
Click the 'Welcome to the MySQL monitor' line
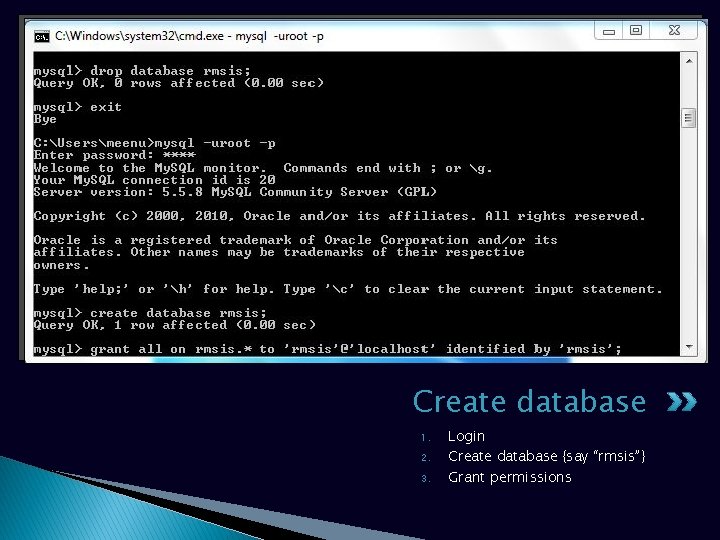pos(263,168)
